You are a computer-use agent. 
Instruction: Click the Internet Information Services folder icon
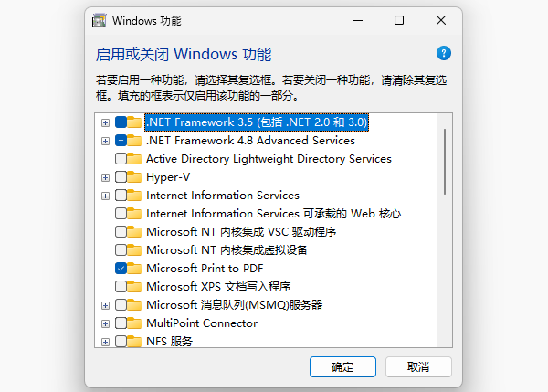(x=135, y=196)
